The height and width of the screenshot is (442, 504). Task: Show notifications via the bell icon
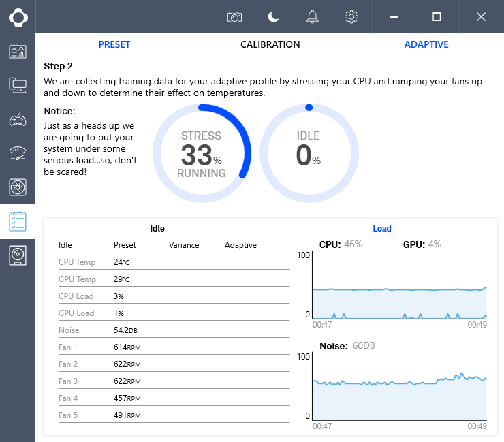tap(313, 16)
